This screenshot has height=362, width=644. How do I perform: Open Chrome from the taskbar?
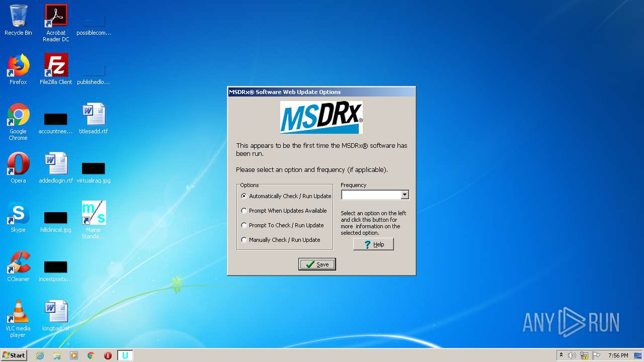91,355
